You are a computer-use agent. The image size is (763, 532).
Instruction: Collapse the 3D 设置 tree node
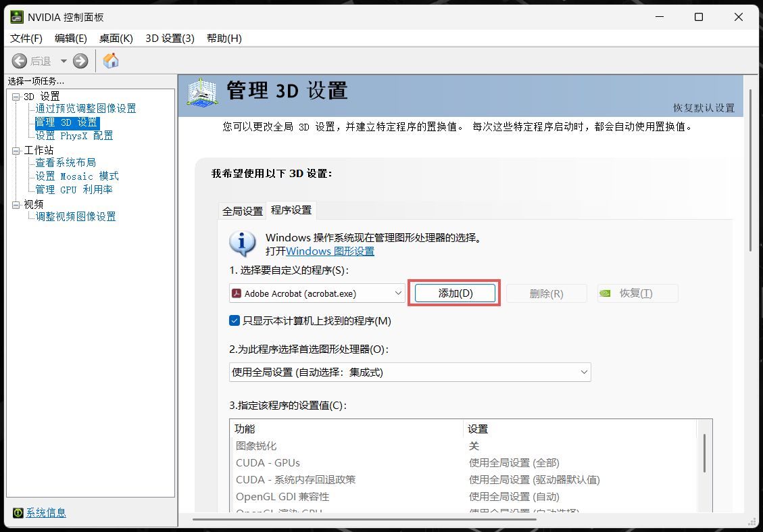[x=16, y=97]
